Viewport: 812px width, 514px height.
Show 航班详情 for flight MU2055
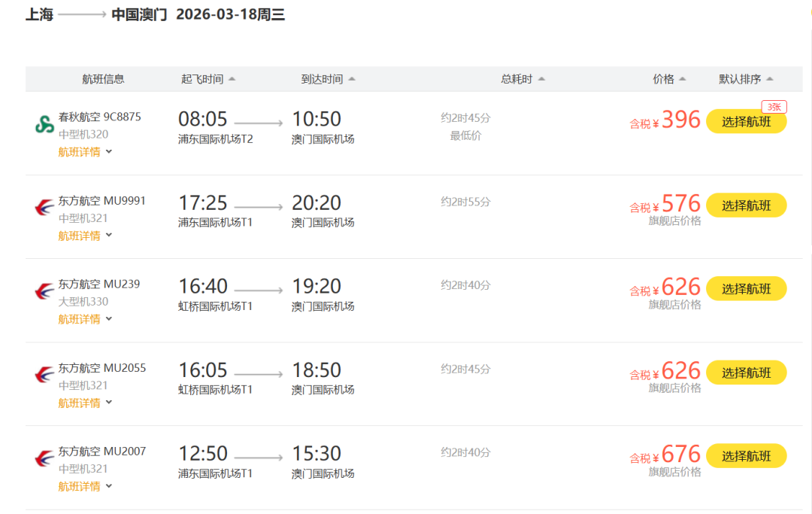[x=85, y=403]
